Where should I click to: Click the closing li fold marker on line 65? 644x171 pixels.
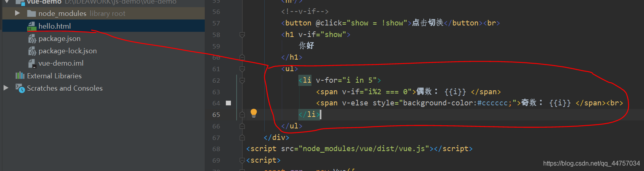(x=242, y=115)
